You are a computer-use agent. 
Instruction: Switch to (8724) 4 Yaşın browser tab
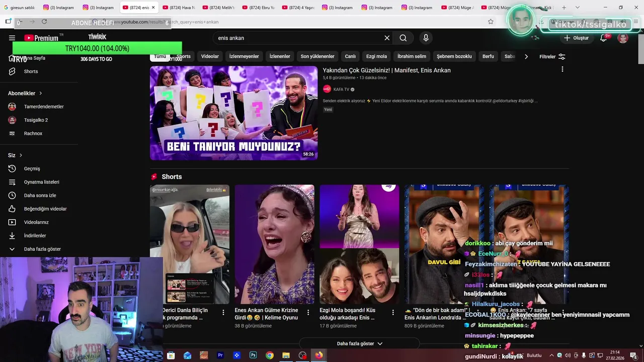click(298, 8)
